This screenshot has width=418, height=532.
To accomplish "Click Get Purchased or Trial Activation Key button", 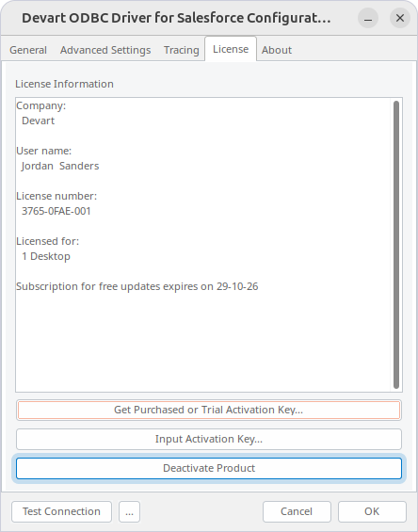I will click(209, 410).
